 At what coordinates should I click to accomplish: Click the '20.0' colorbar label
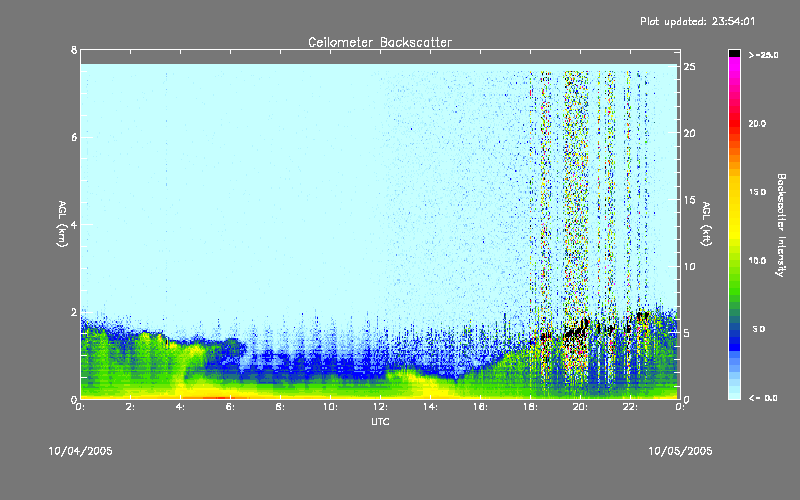point(757,123)
